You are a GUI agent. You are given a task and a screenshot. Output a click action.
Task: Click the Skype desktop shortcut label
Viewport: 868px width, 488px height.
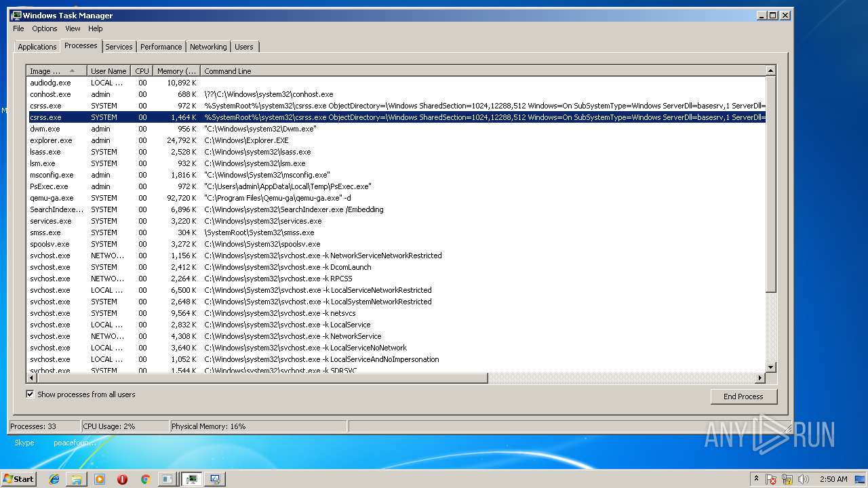(24, 443)
